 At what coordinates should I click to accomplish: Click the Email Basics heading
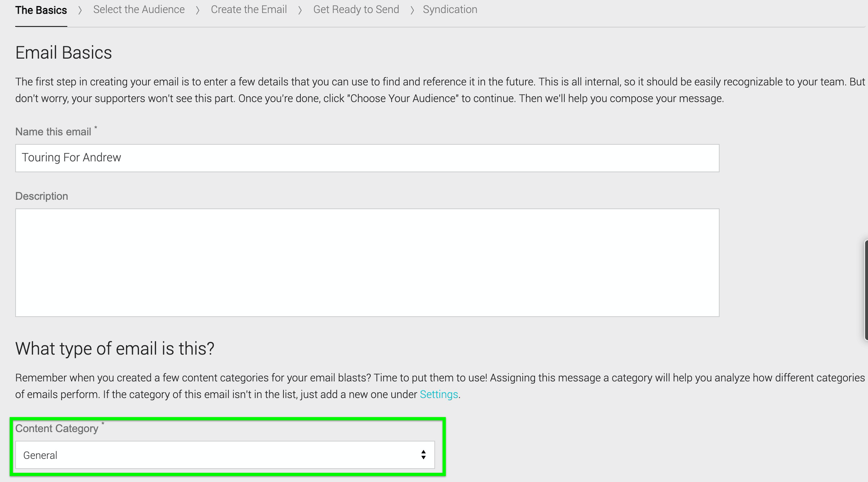point(64,53)
